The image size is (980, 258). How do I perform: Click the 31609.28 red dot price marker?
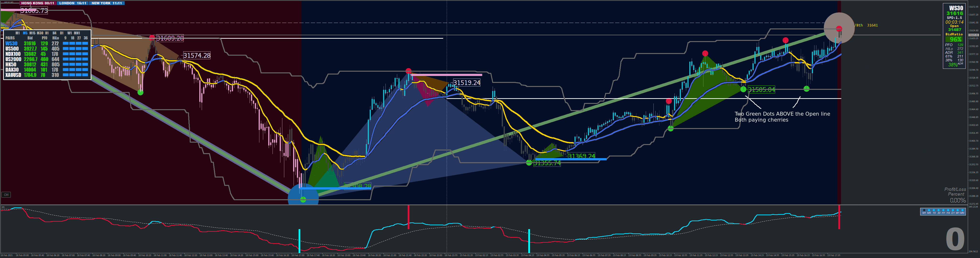[152, 38]
